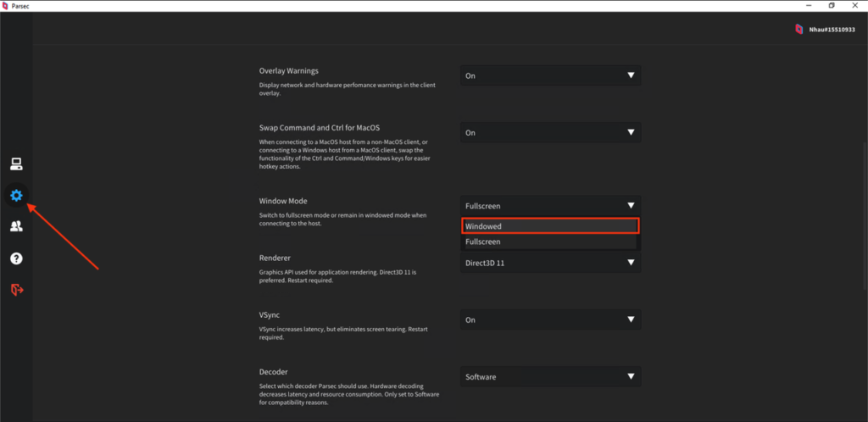Collapse the Window Mode dropdown
The width and height of the screenshot is (868, 422).
pos(550,205)
